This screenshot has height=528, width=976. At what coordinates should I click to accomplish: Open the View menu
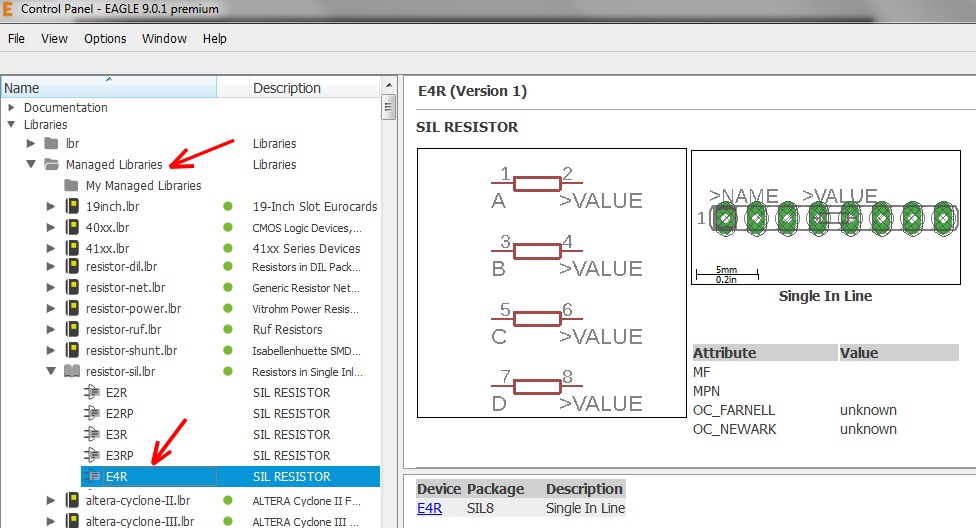[54, 39]
